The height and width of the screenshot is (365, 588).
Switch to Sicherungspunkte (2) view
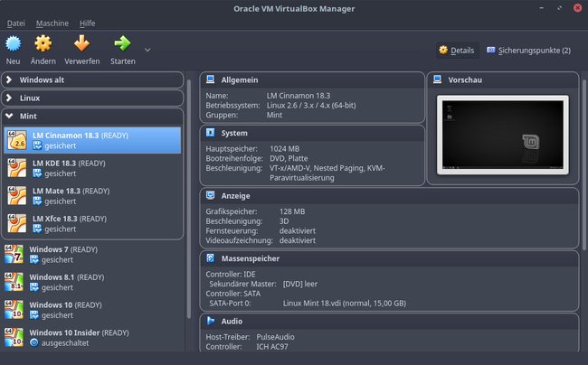tap(529, 51)
